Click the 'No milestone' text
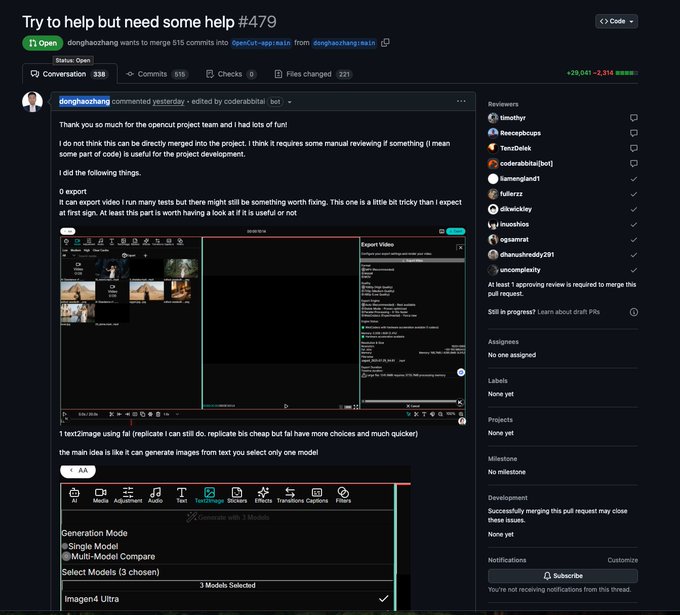Viewport: 680px width, 615px height. 507,472
